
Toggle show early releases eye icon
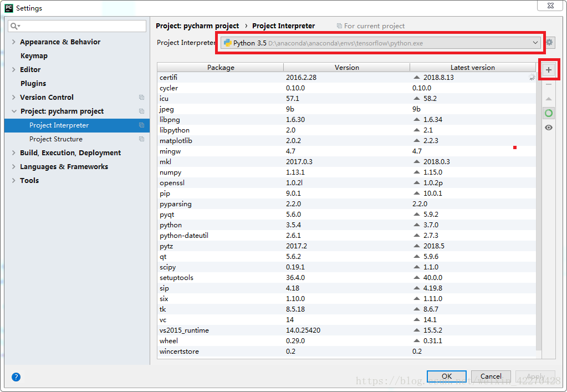(549, 128)
